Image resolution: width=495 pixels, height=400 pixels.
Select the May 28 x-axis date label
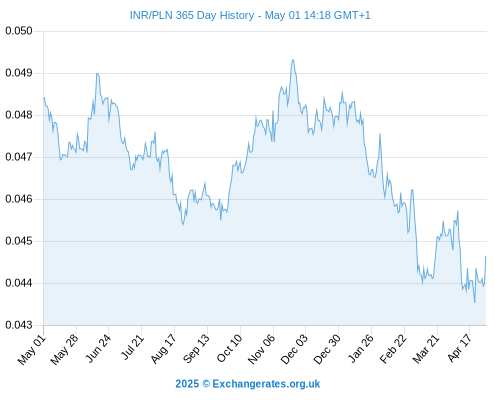[x=65, y=349]
